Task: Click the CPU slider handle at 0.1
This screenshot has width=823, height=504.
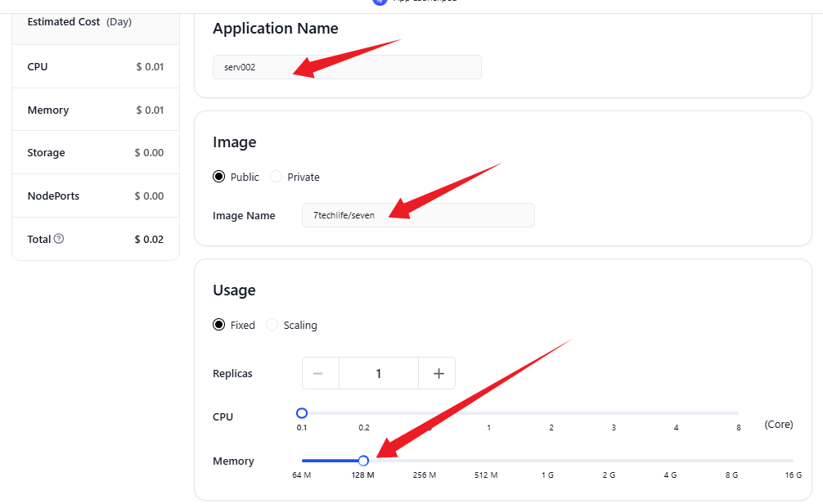Action: point(302,413)
